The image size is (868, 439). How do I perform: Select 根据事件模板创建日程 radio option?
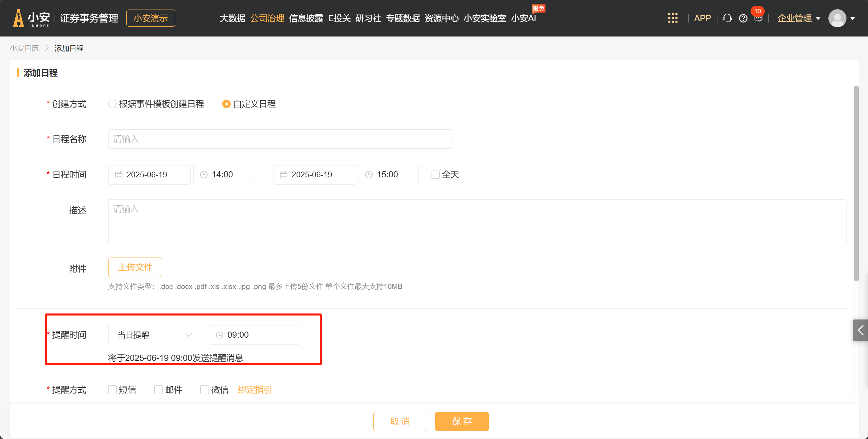click(x=112, y=104)
